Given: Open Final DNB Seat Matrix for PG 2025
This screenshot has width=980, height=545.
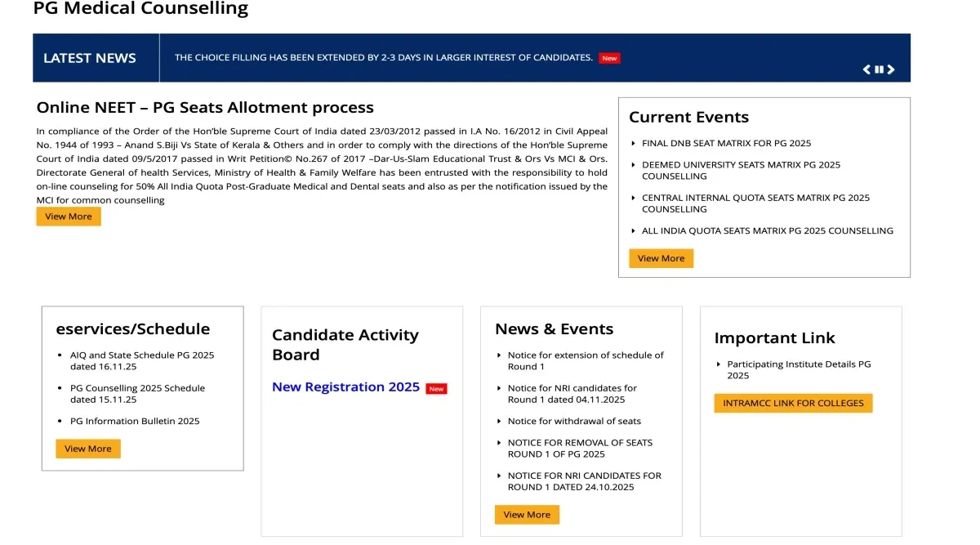Looking at the screenshot, I should click(726, 143).
